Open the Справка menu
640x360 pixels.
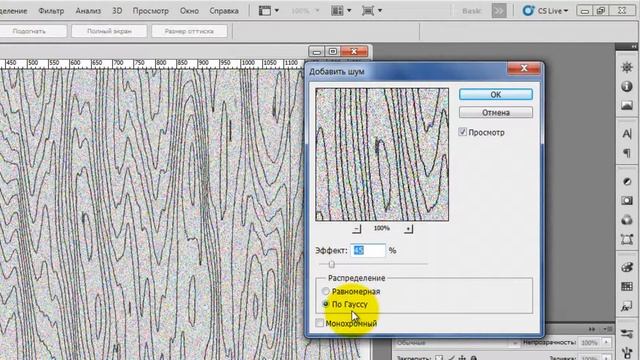pyautogui.click(x=224, y=11)
